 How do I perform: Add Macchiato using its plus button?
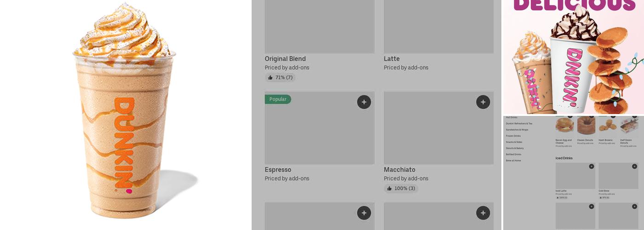tap(483, 102)
